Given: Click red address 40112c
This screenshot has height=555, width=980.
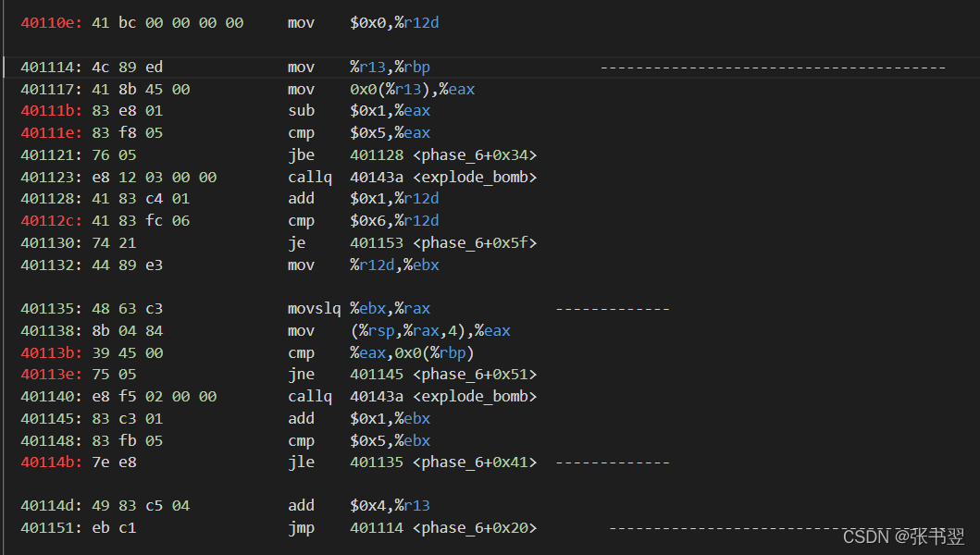Looking at the screenshot, I should (x=51, y=221).
